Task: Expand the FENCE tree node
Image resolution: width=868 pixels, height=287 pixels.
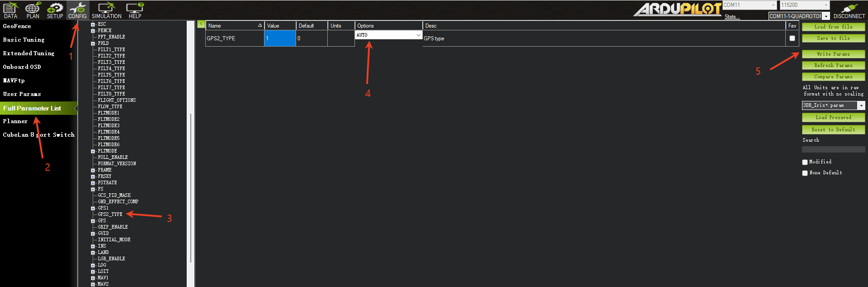Action: click(93, 31)
